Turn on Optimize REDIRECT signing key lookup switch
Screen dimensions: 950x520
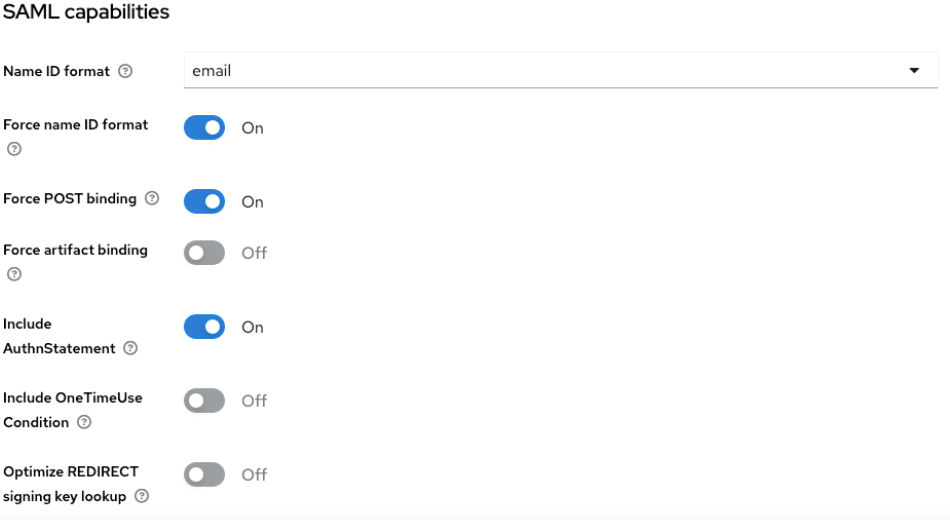pyautogui.click(x=204, y=475)
